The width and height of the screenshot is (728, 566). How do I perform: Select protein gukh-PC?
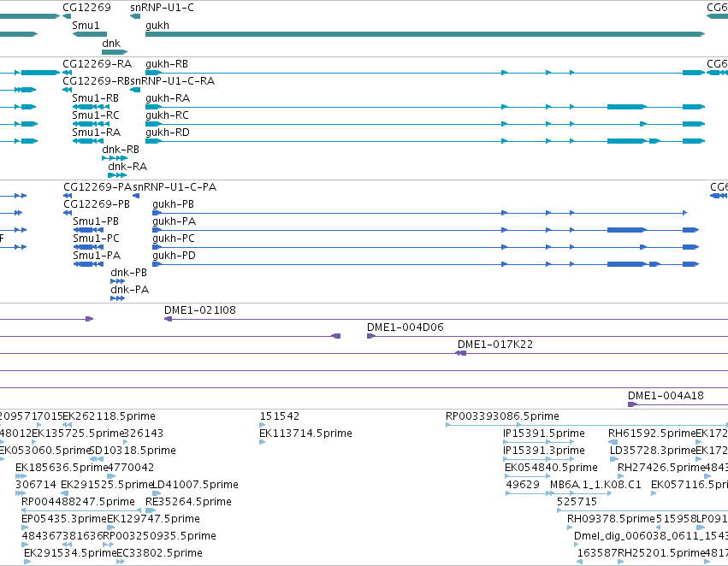(x=426, y=247)
